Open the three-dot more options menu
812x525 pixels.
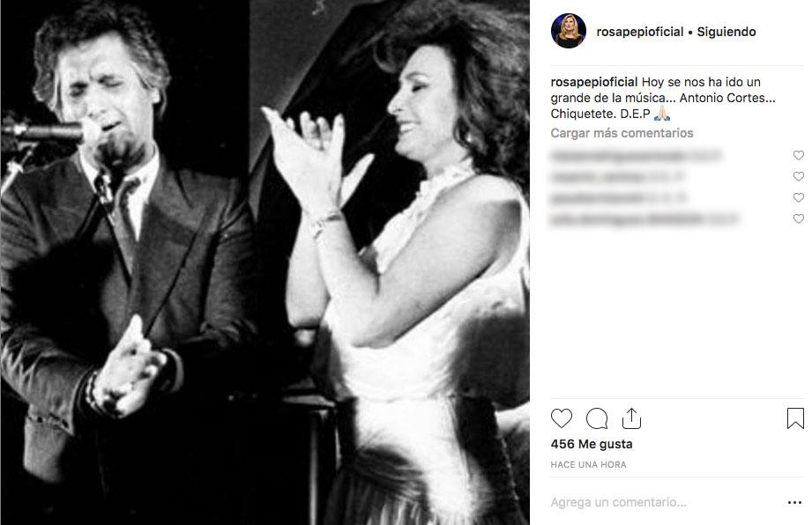coord(794,502)
